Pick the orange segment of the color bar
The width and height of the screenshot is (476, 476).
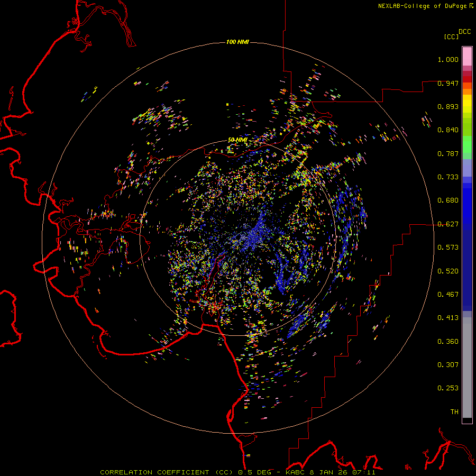(467, 91)
